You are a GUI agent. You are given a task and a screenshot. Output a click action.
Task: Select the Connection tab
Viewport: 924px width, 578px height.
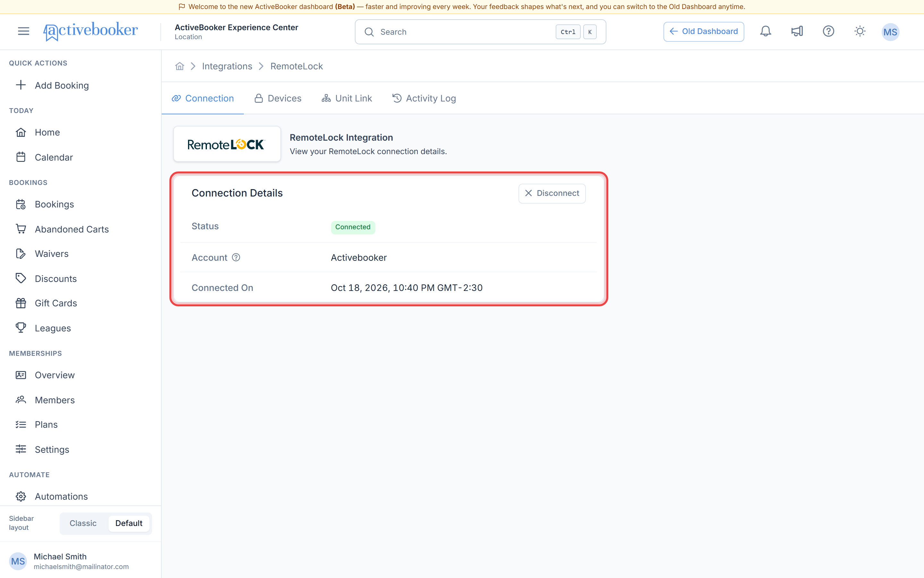(x=202, y=98)
